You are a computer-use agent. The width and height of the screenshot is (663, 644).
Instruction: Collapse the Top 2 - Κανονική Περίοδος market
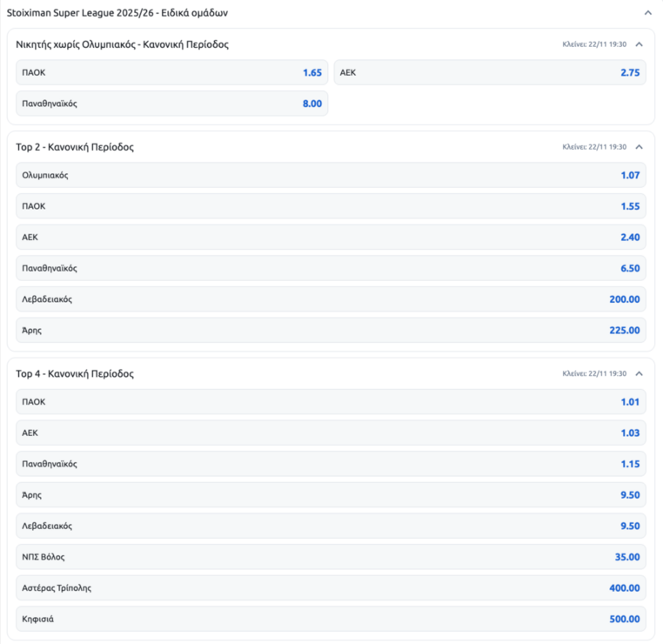pyautogui.click(x=640, y=147)
